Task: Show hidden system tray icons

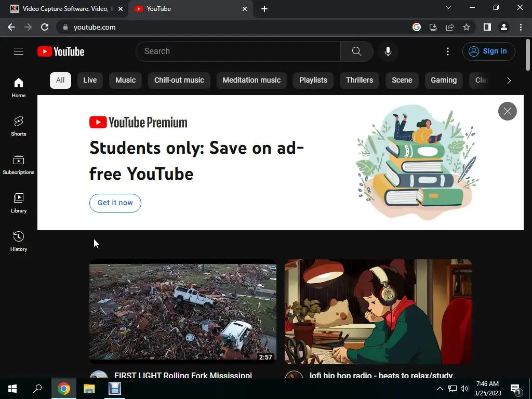Action: [440, 389]
